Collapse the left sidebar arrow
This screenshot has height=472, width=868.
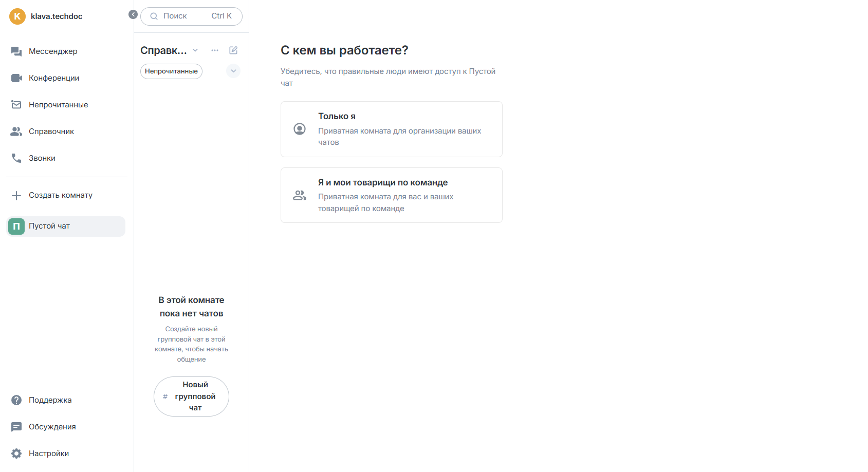pyautogui.click(x=133, y=14)
